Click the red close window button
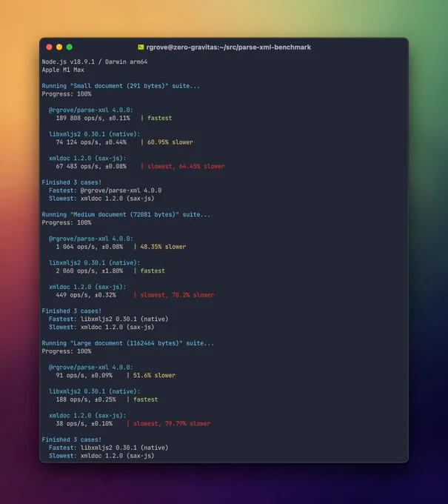This screenshot has width=448, height=504. point(49,47)
